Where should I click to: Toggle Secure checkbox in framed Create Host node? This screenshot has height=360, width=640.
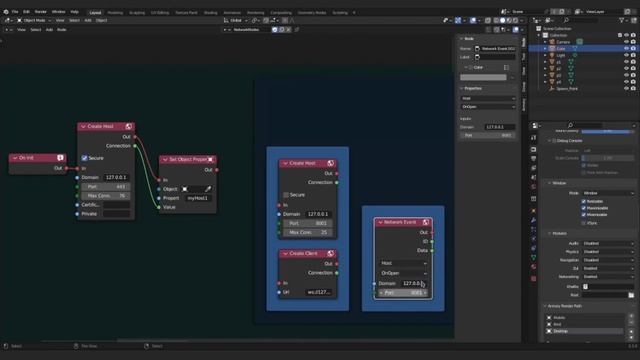coord(286,195)
